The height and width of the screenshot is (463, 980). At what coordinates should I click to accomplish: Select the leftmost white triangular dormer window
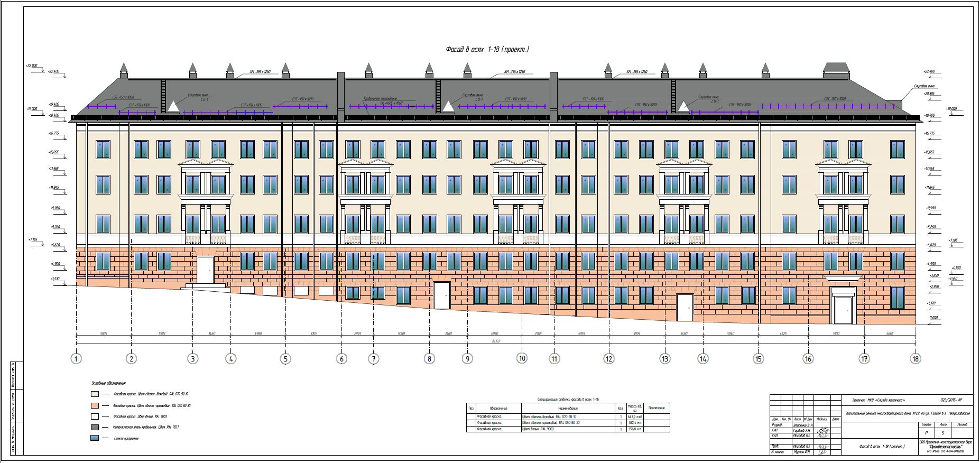point(172,106)
